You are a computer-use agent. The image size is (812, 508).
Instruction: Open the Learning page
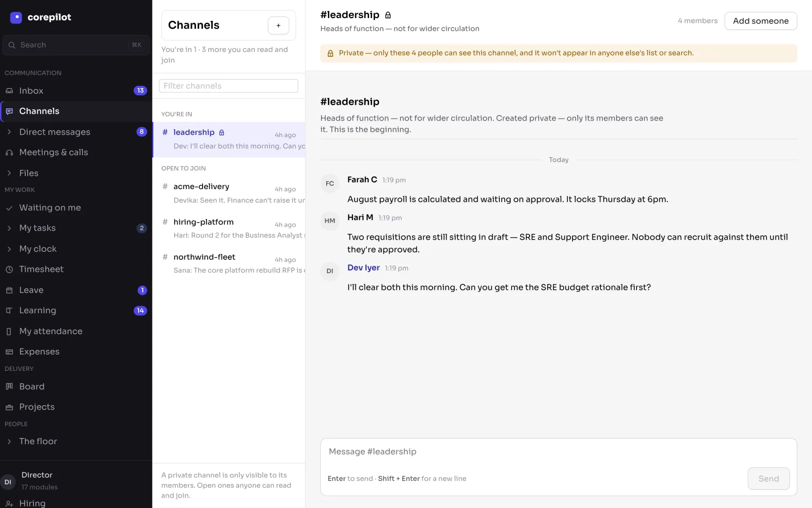pyautogui.click(x=76, y=311)
